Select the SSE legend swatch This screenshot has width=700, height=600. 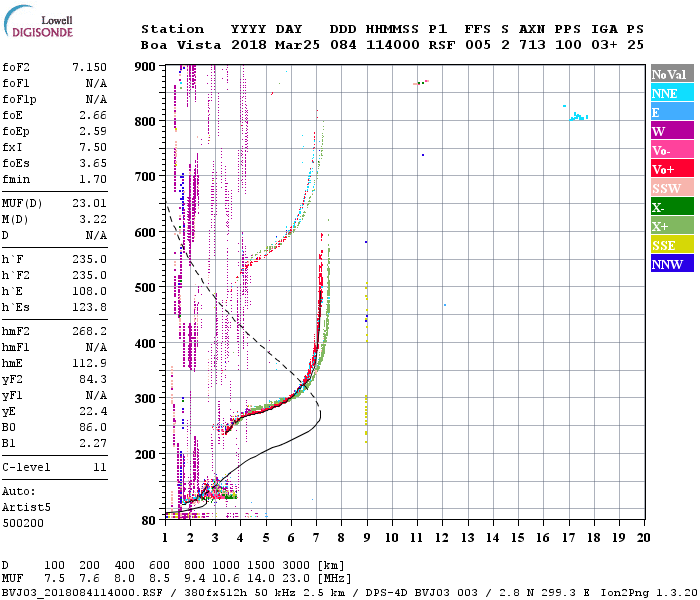(672, 245)
